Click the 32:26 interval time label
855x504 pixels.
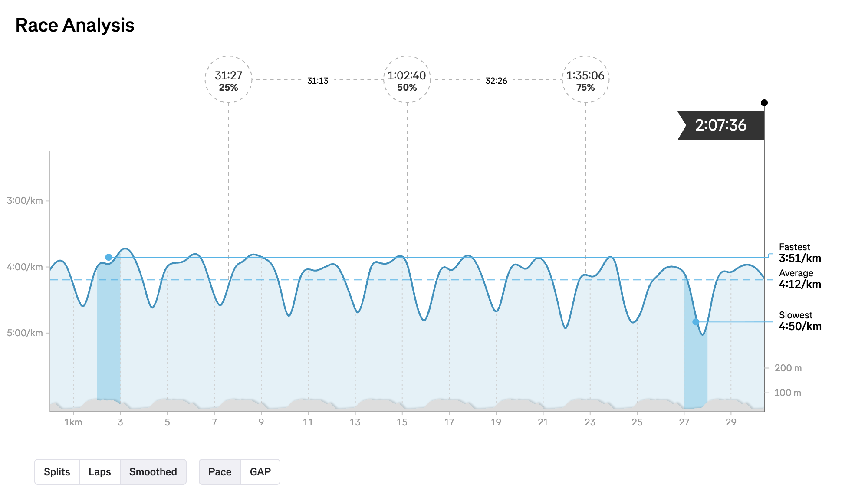coord(496,81)
